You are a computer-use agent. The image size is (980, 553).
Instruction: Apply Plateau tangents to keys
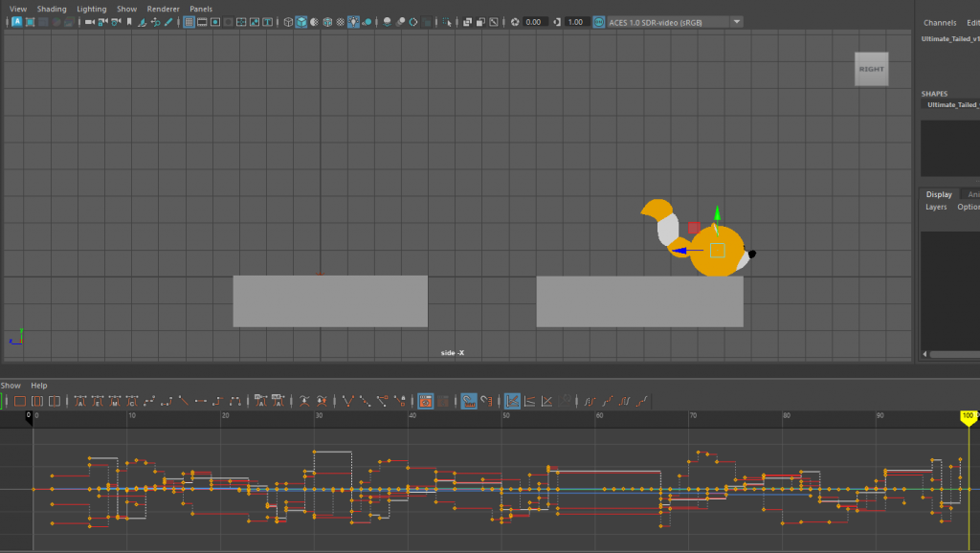click(x=235, y=401)
